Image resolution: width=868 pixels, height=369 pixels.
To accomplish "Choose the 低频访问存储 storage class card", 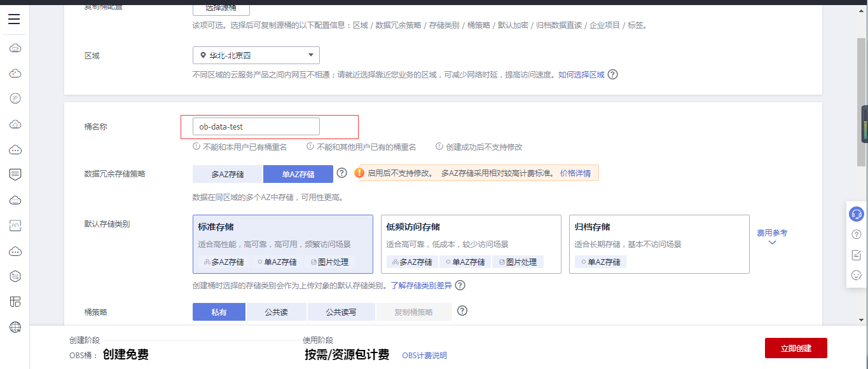I will pos(471,244).
